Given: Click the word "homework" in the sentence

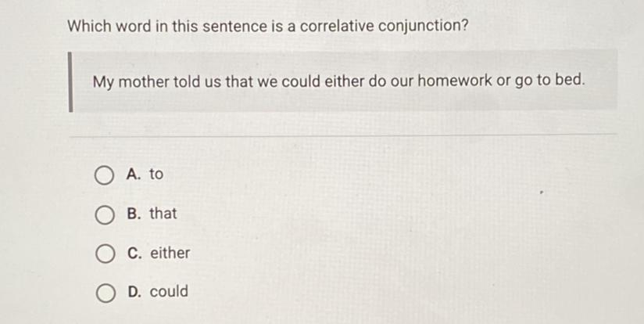Looking at the screenshot, I should (x=455, y=81).
